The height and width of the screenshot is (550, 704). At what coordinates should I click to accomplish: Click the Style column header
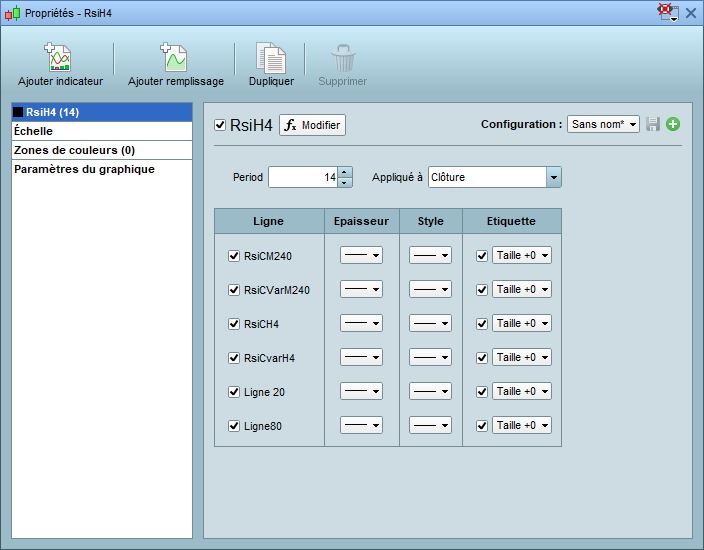(431, 221)
